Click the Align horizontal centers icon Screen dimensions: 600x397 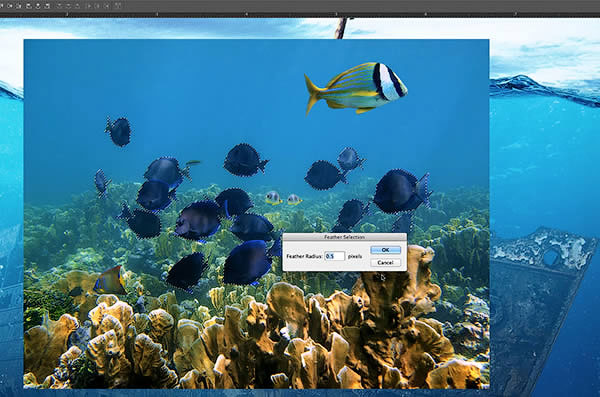pos(38,6)
